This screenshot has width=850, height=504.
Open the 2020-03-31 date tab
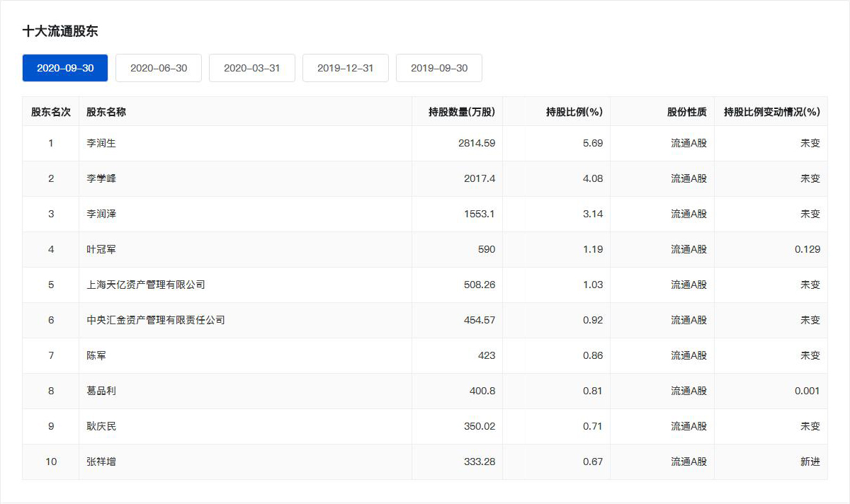tap(252, 68)
